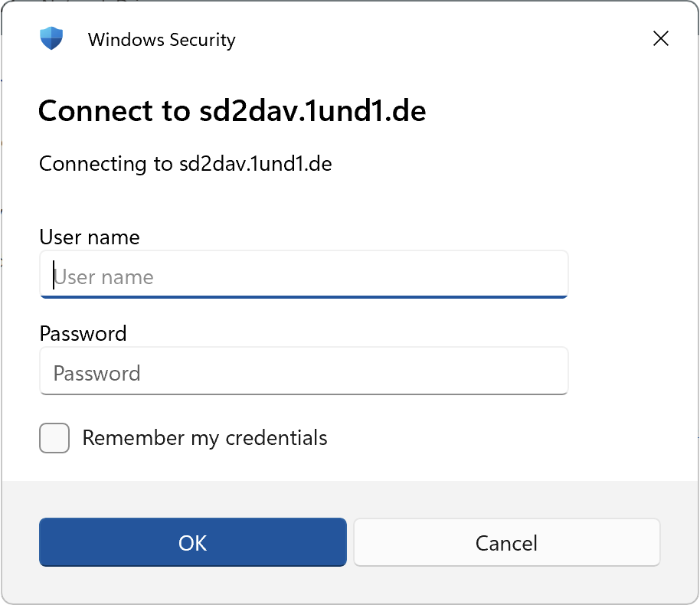Dismiss the dialog via Cancel

[x=506, y=542]
